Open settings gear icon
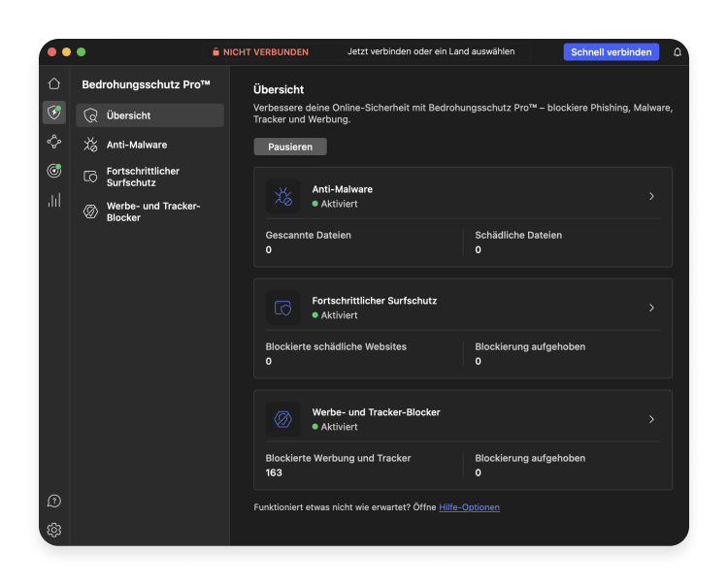This screenshot has width=728, height=585. point(54,530)
